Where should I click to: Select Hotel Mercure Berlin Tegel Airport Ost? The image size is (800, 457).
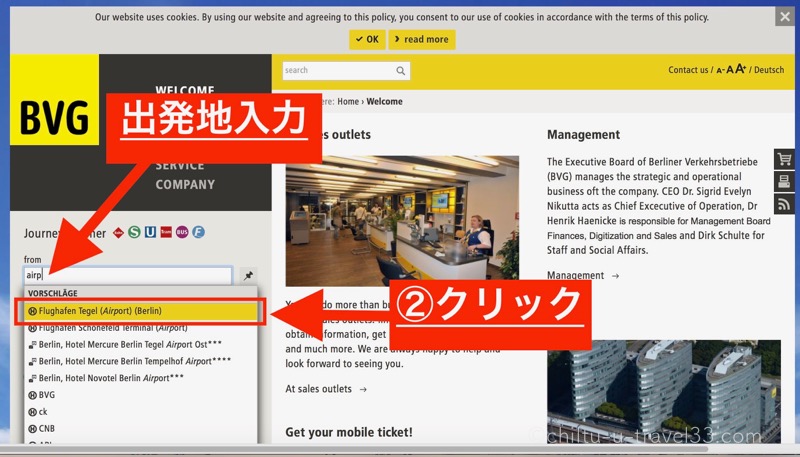tap(140, 344)
